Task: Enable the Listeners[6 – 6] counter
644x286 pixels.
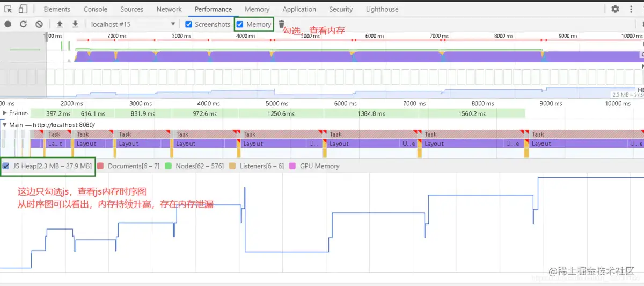Action: point(232,166)
